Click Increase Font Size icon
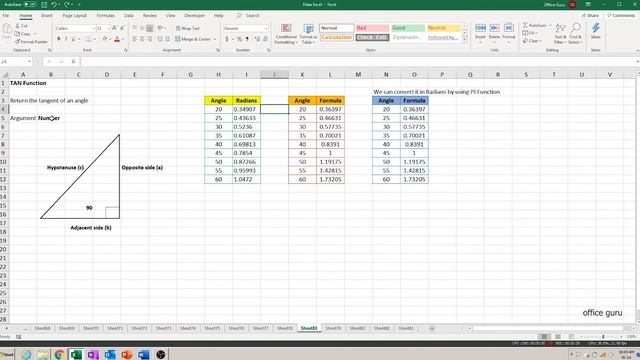 pos(114,28)
